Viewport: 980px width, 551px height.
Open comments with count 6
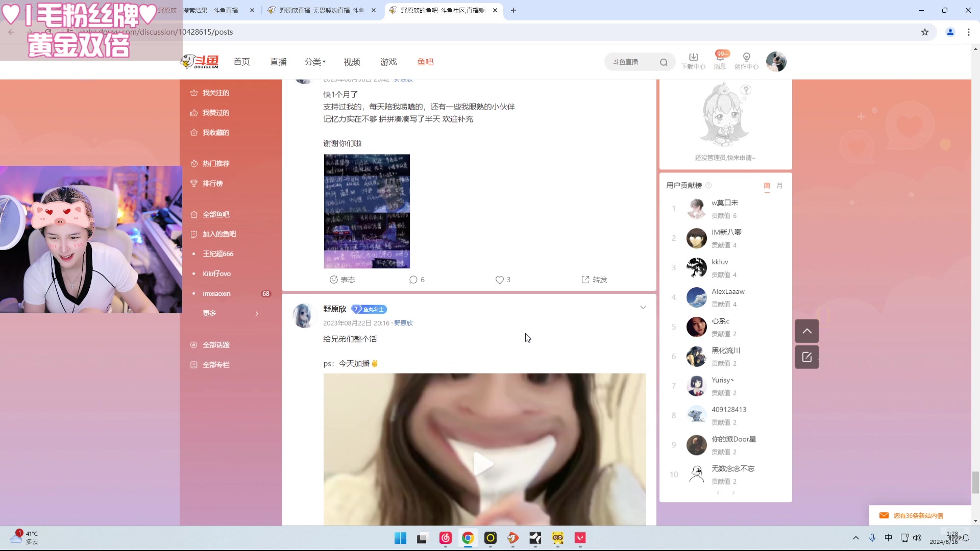(416, 280)
